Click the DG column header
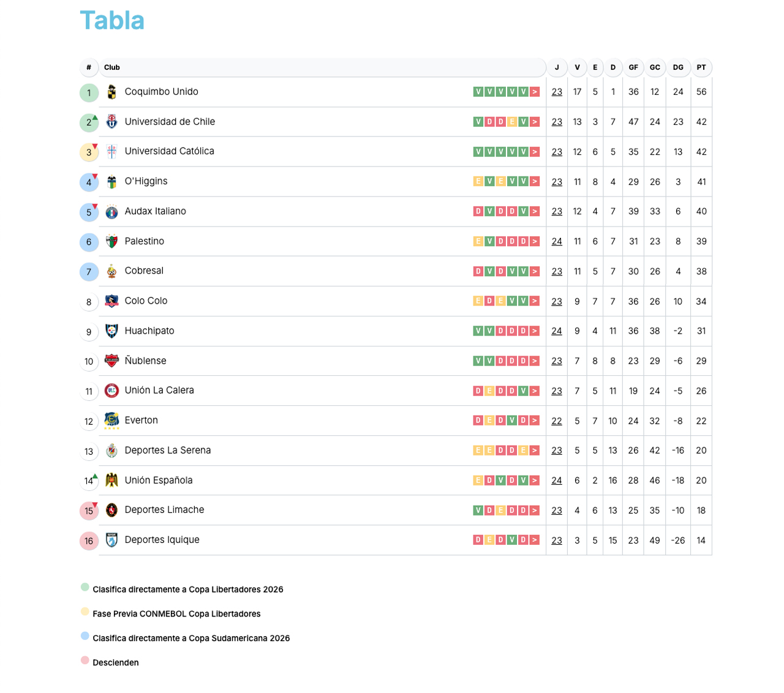 click(x=678, y=67)
